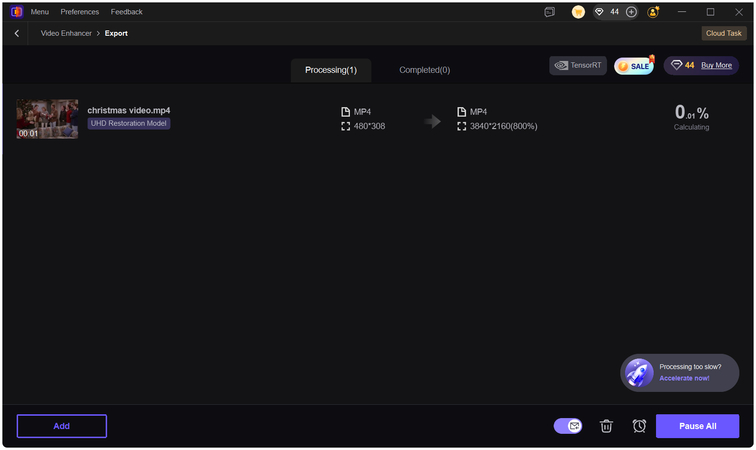Open the message panel icon in title bar

point(550,12)
